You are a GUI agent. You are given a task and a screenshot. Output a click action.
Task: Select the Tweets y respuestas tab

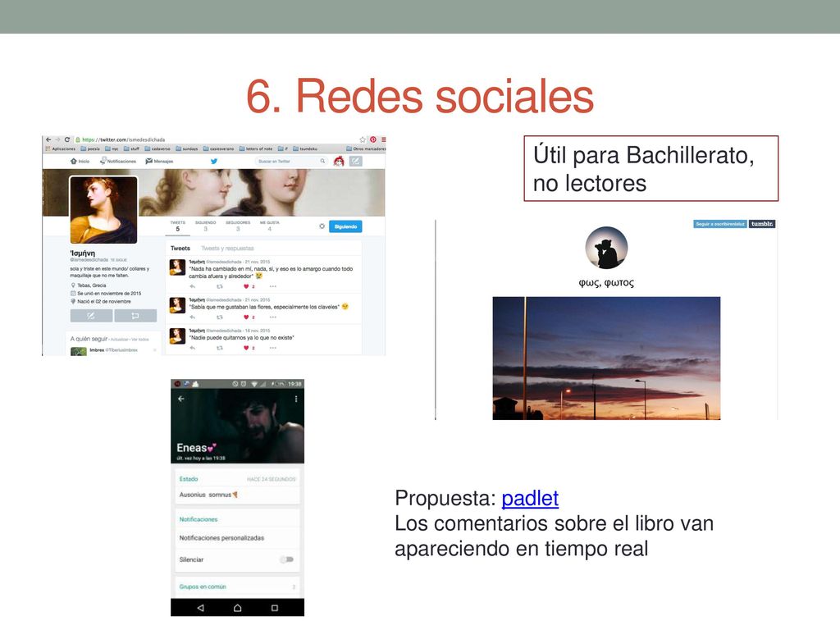click(227, 249)
